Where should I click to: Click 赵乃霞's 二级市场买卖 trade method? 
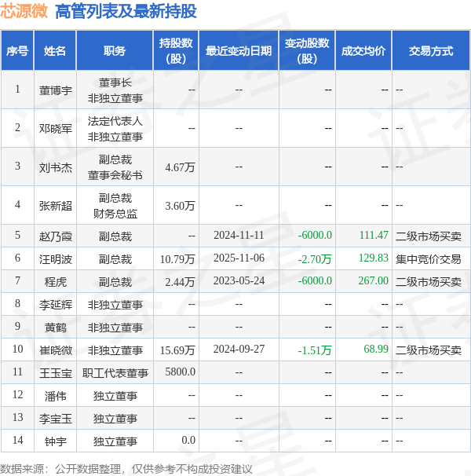pyautogui.click(x=428, y=236)
